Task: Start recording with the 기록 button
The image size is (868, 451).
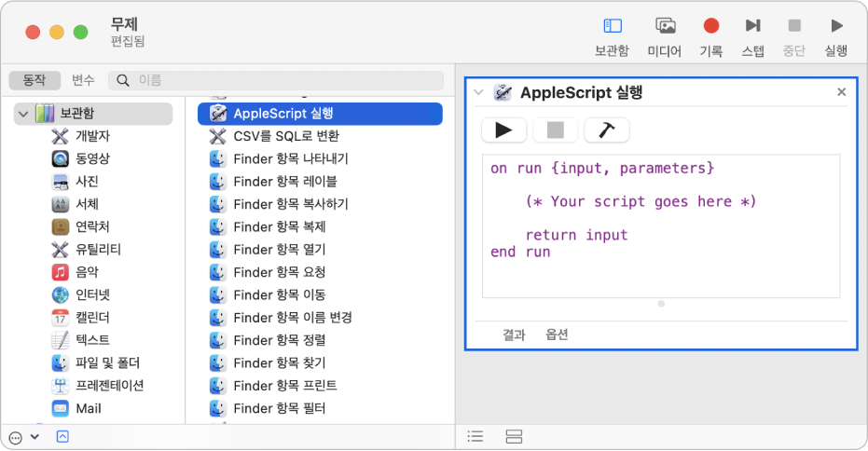Action: [710, 36]
